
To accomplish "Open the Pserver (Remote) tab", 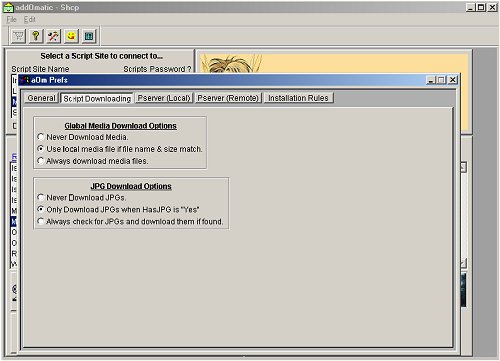I will click(228, 98).
